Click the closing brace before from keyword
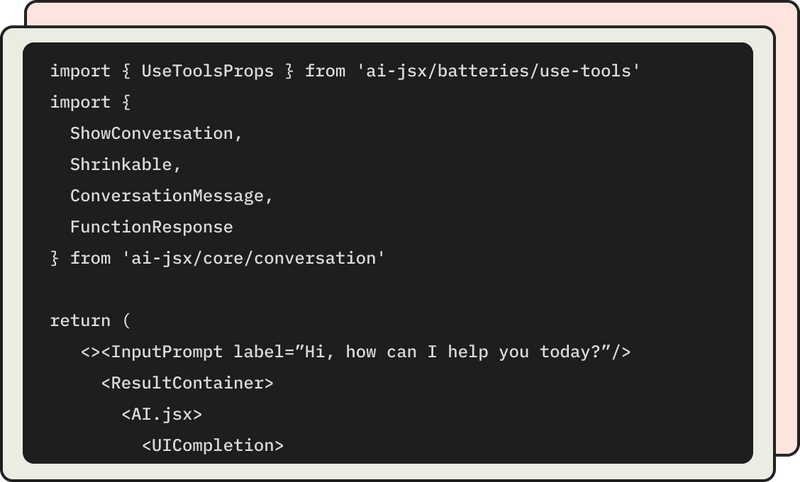Viewport: 800px width, 482px height. 55,258
